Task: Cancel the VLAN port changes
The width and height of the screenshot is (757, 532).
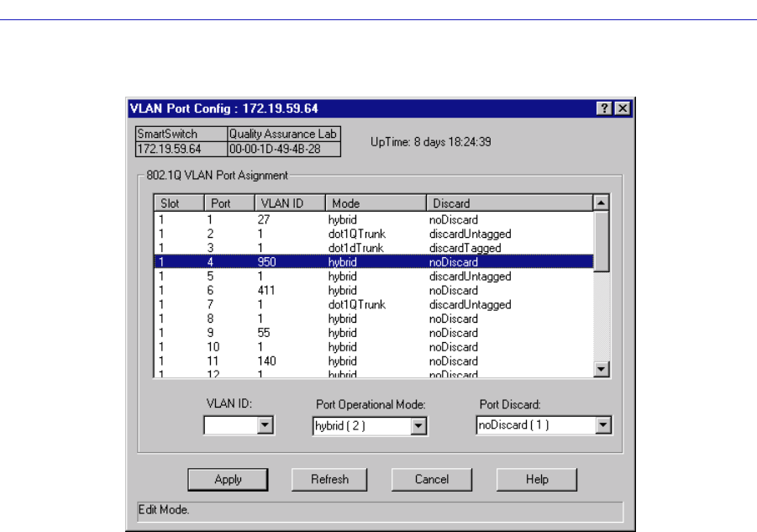Action: point(431,480)
